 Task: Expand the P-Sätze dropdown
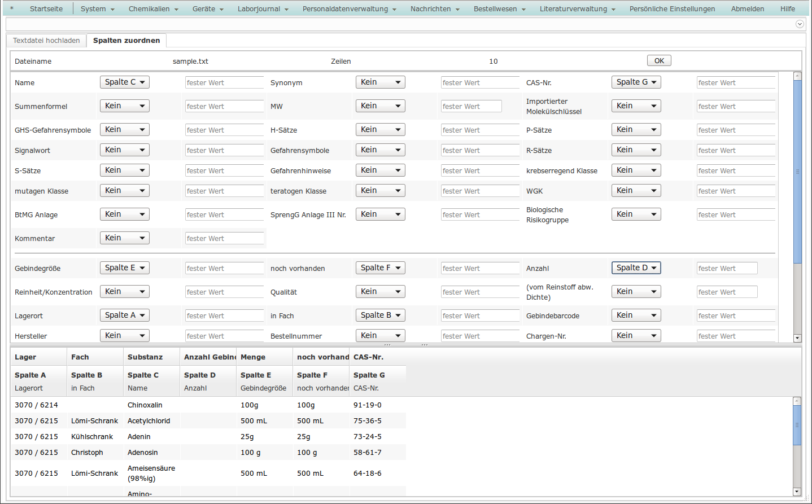click(636, 130)
